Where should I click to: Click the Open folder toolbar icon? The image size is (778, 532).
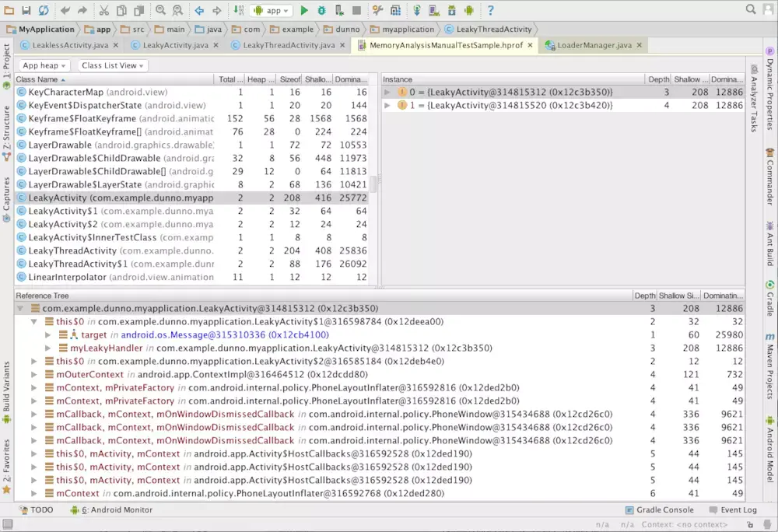point(9,10)
